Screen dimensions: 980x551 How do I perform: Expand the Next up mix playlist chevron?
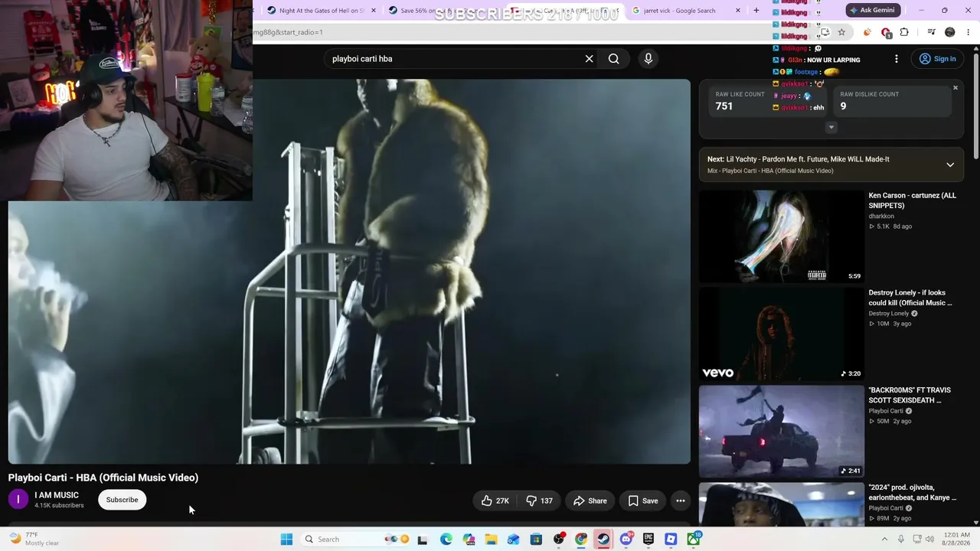[x=950, y=165]
